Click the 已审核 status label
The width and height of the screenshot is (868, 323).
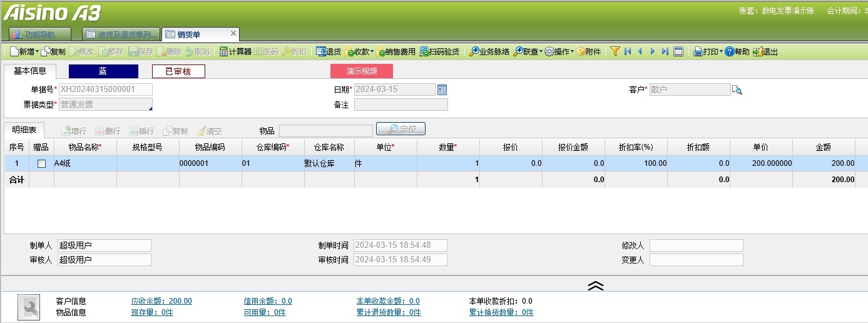pyautogui.click(x=178, y=71)
